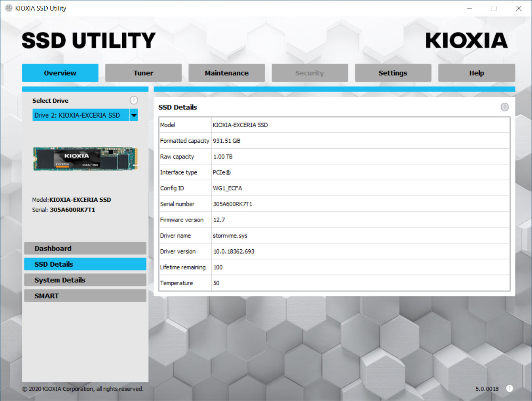This screenshot has height=401, width=532.
Task: Click the Formatted capacity row label
Action: 185,141
